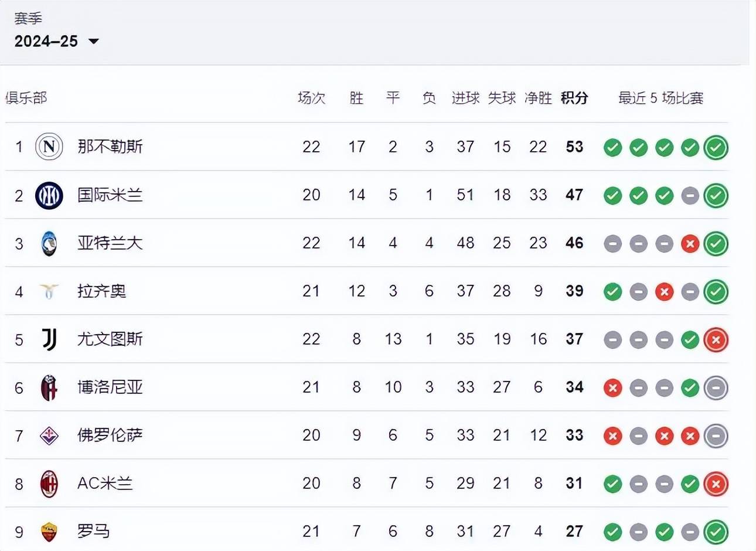Viewport: 756px width, 551px height.
Task: Click Atalanta's red loss result icon
Action: 690,244
